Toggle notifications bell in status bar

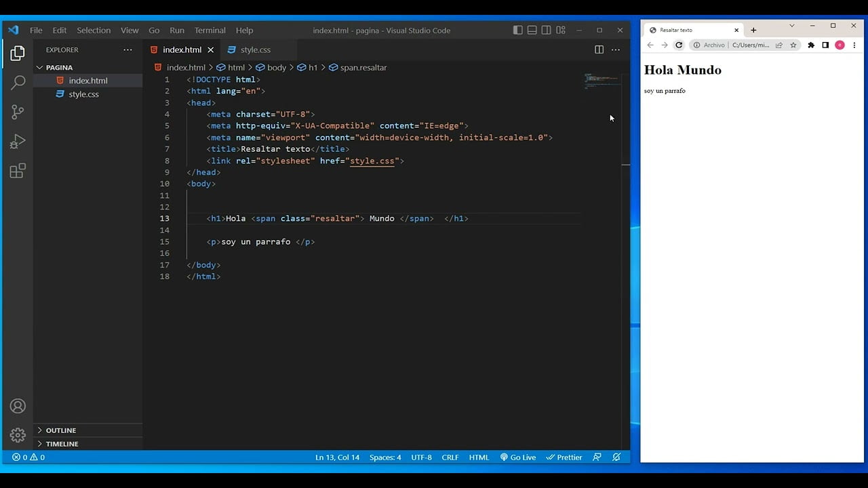[x=616, y=457]
